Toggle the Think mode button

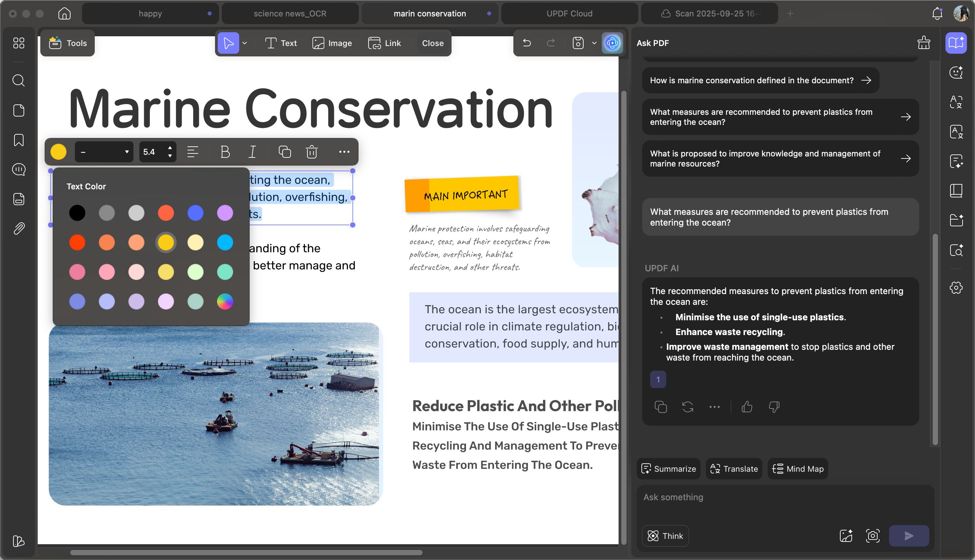[x=665, y=536]
